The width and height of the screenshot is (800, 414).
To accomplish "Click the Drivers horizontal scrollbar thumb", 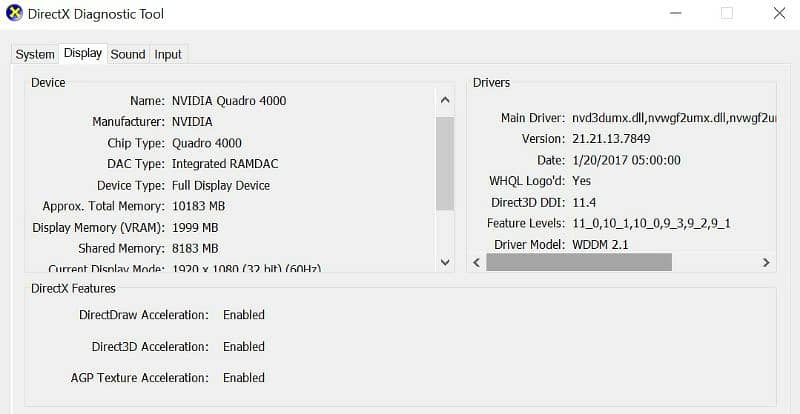I will [x=579, y=262].
